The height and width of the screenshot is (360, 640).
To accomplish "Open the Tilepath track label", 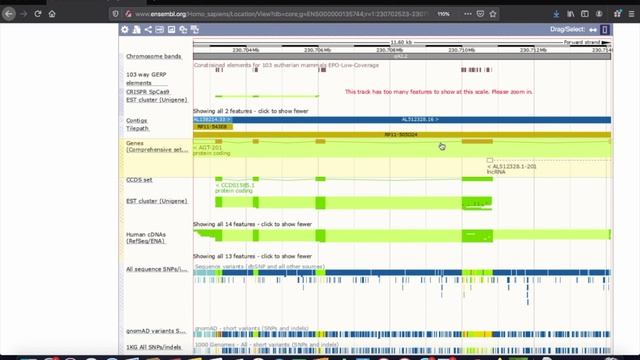I will 138,128.
